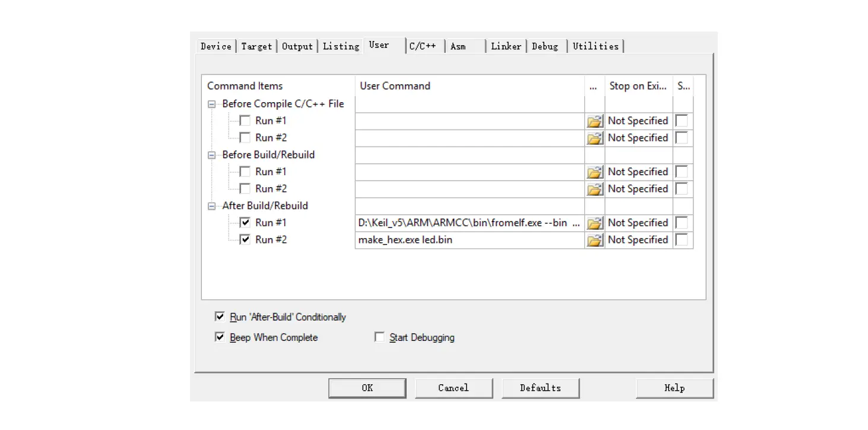Switch to the Linker tab
Screen dimensions: 868x430
click(505, 46)
